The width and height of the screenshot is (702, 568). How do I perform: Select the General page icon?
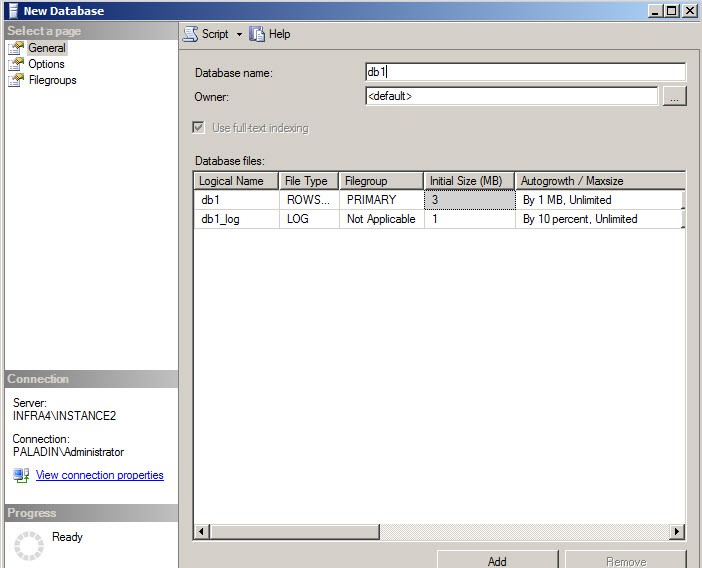point(16,48)
